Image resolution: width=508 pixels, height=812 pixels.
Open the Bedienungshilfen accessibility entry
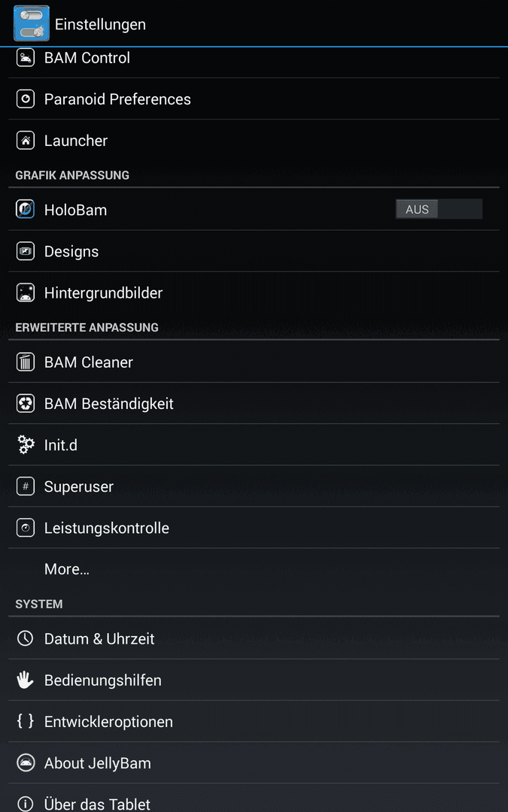[254, 680]
